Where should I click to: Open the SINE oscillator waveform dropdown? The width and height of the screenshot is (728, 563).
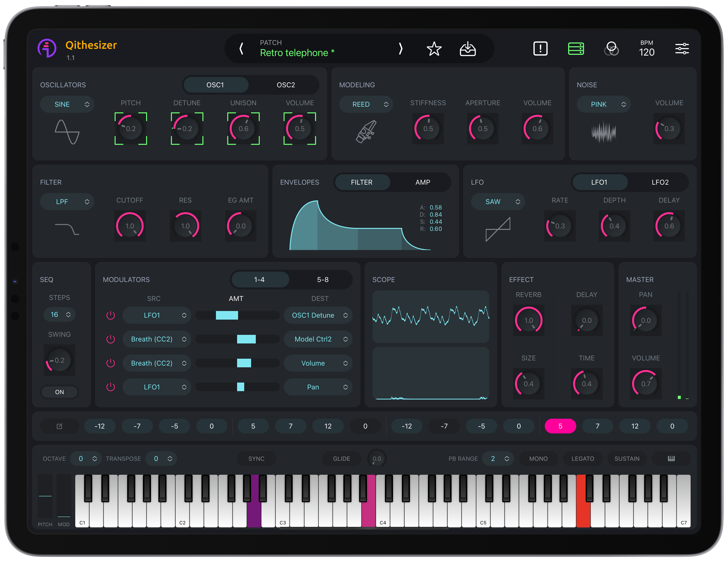[67, 104]
